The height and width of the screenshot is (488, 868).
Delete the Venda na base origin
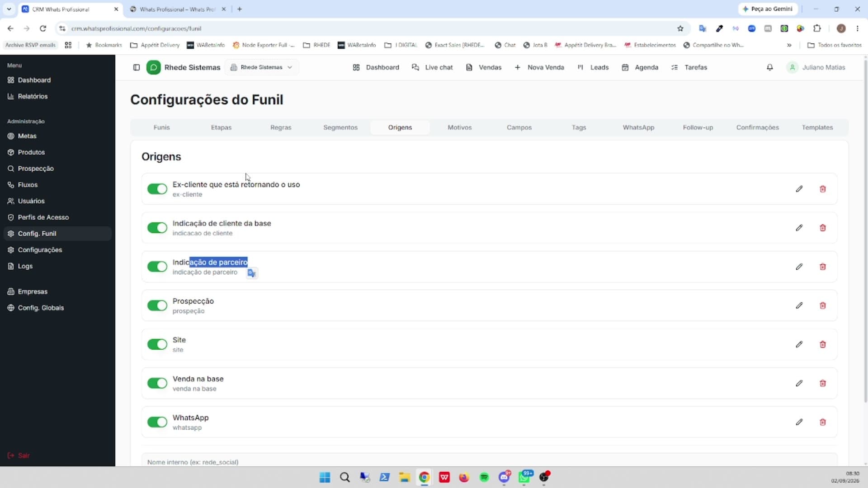tap(823, 383)
